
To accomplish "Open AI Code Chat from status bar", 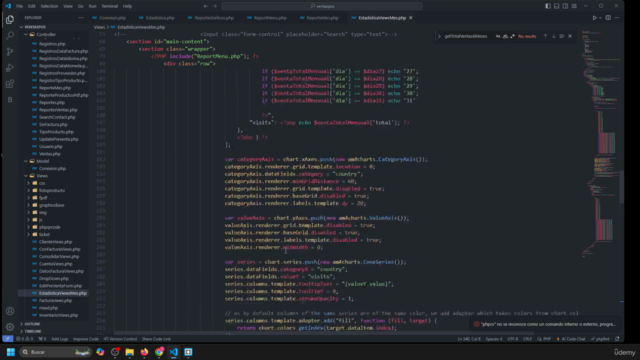I will tap(571, 339).
